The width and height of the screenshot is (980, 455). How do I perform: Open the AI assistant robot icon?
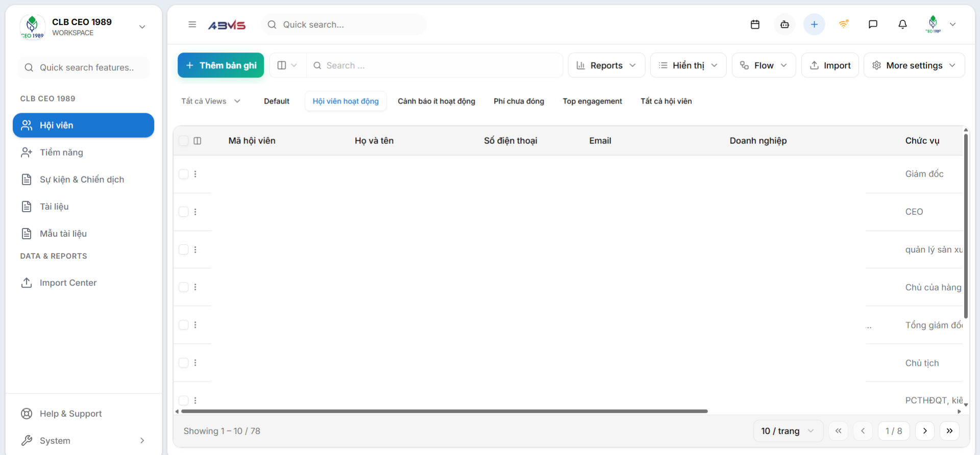click(x=785, y=24)
